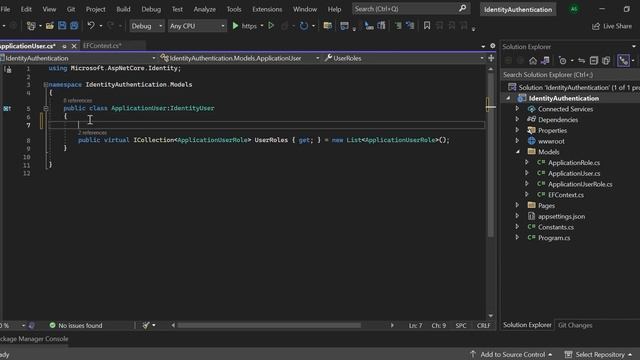Switch to Git Changes tab
The width and height of the screenshot is (640, 360).
coord(575,325)
